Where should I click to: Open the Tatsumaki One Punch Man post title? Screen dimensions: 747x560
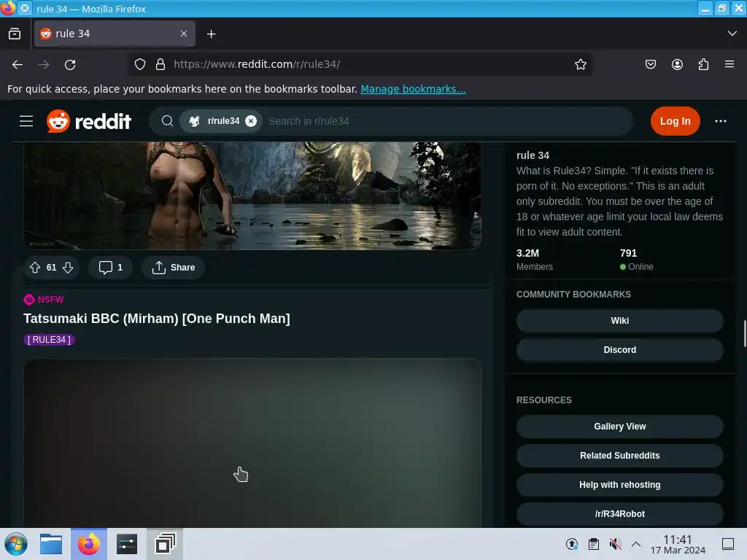(157, 319)
